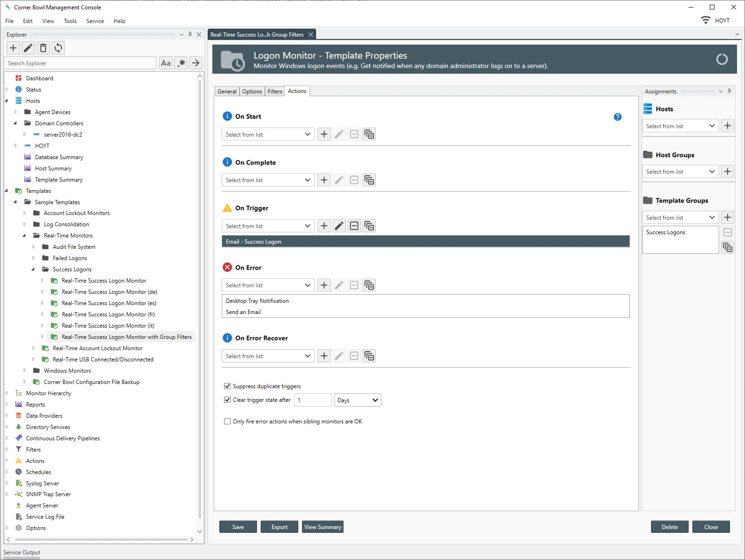Click the remove icon in On Trigger row
Viewport: 745px width, 560px height.
click(354, 226)
